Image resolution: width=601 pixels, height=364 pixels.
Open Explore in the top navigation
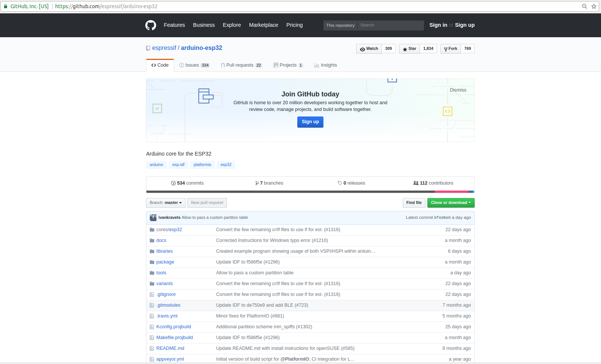coord(232,25)
